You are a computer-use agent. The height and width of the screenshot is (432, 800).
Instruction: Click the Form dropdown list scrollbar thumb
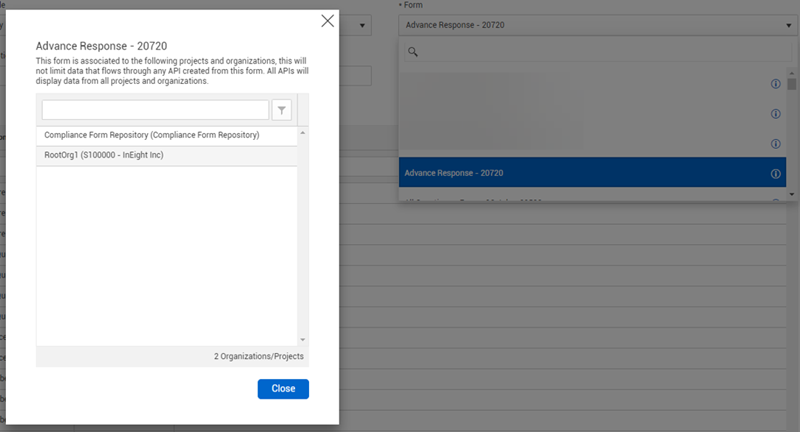click(792, 84)
